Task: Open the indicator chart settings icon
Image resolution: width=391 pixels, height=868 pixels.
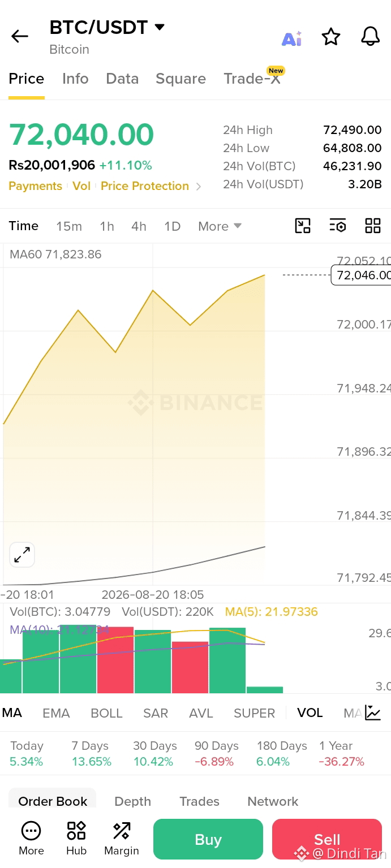Action: 373,712
